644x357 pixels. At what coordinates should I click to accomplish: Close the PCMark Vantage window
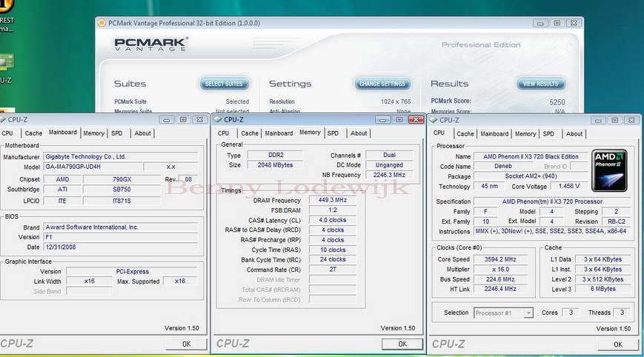tap(574, 24)
